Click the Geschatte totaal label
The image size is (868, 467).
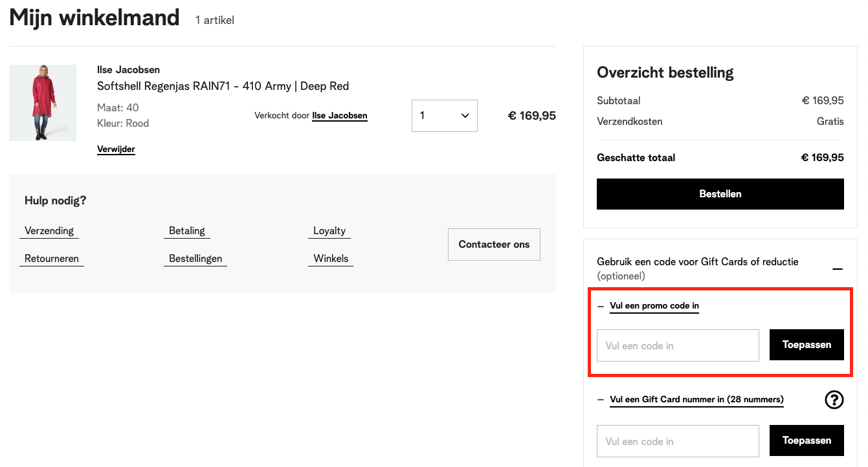[x=636, y=158]
